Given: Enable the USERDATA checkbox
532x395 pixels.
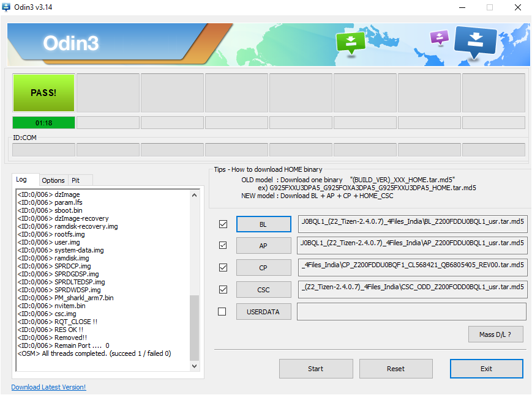Looking at the screenshot, I should coord(222,311).
